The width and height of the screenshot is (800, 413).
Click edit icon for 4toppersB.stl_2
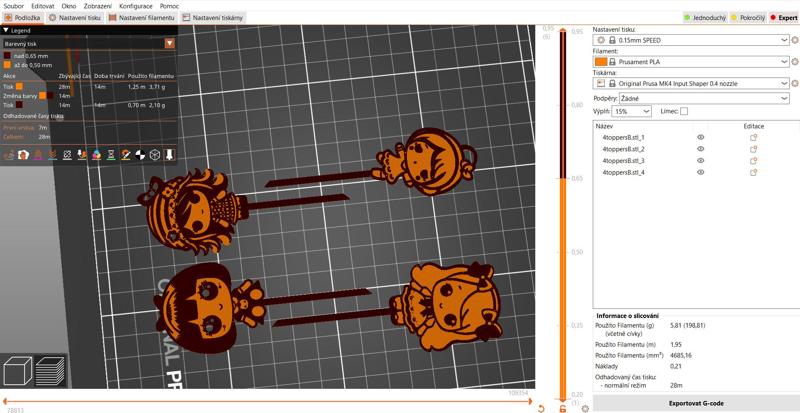coord(753,149)
